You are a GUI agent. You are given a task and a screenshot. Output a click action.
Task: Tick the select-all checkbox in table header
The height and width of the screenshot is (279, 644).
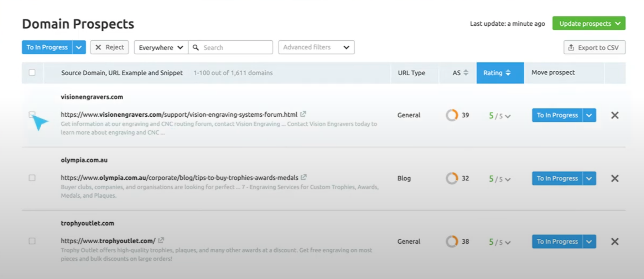pyautogui.click(x=32, y=72)
